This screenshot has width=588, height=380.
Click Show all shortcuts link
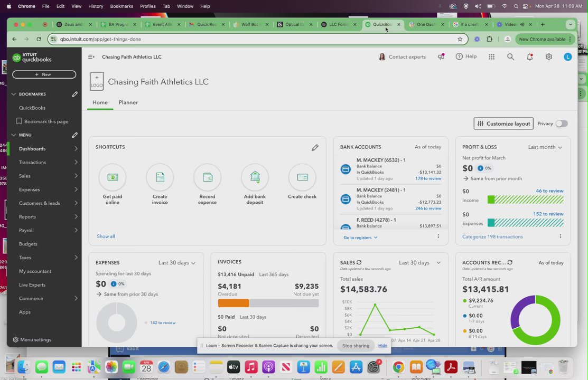tap(106, 236)
